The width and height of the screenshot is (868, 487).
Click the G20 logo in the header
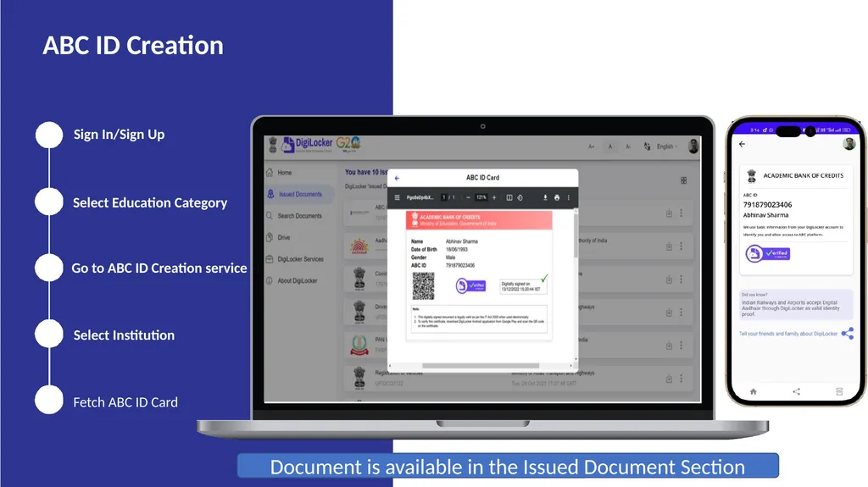click(x=348, y=144)
